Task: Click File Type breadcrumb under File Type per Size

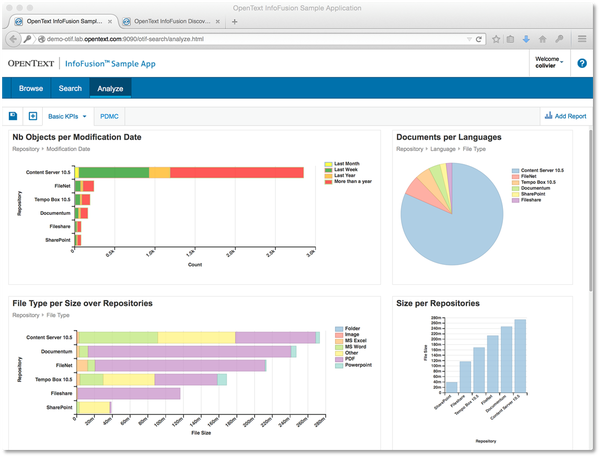Action: tap(58, 315)
